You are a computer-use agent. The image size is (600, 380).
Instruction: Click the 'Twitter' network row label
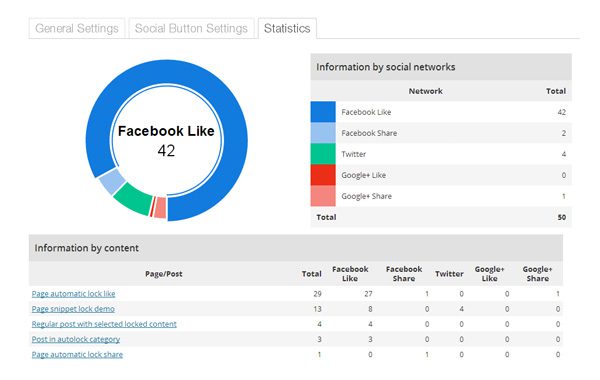tap(354, 154)
